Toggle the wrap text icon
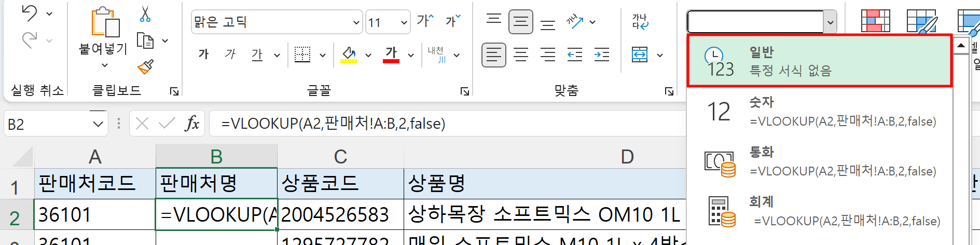980x245 pixels. coord(640,22)
